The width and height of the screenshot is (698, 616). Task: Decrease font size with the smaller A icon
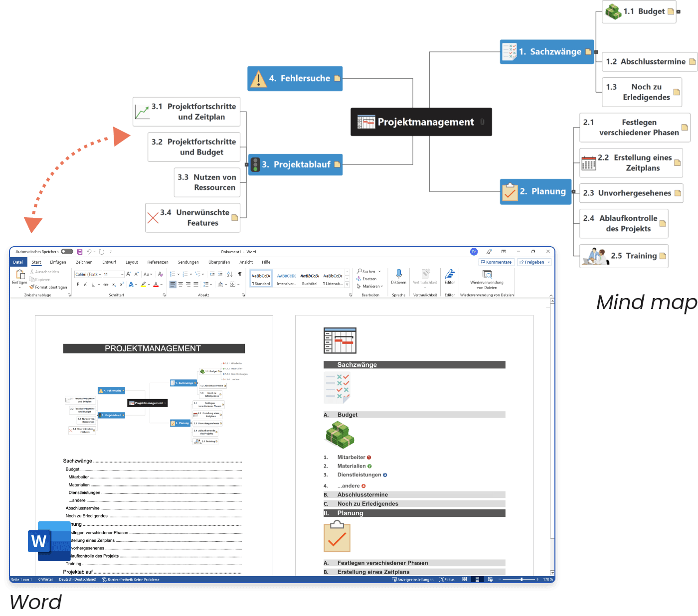(x=136, y=274)
